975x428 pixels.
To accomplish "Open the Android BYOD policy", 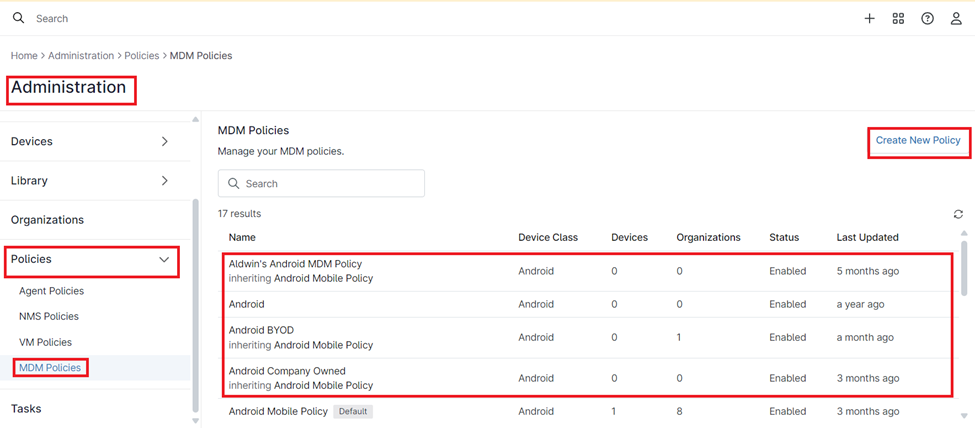I will (x=261, y=330).
